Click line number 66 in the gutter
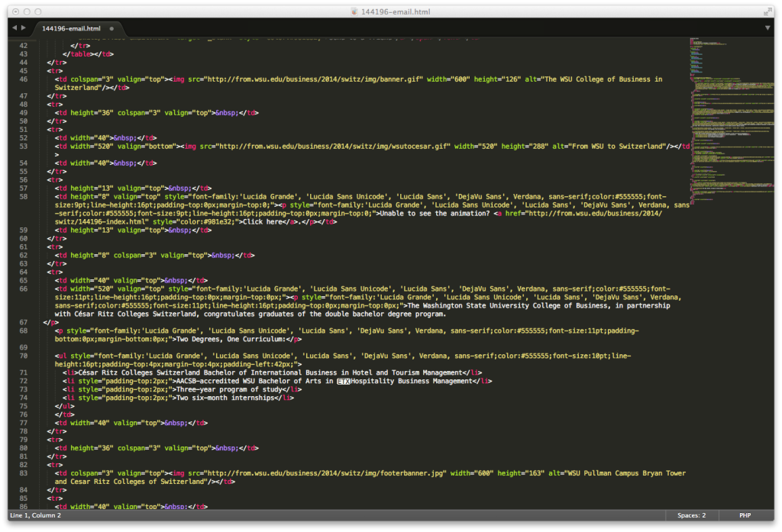Image resolution: width=782 pixels, height=532 pixels. click(24, 289)
